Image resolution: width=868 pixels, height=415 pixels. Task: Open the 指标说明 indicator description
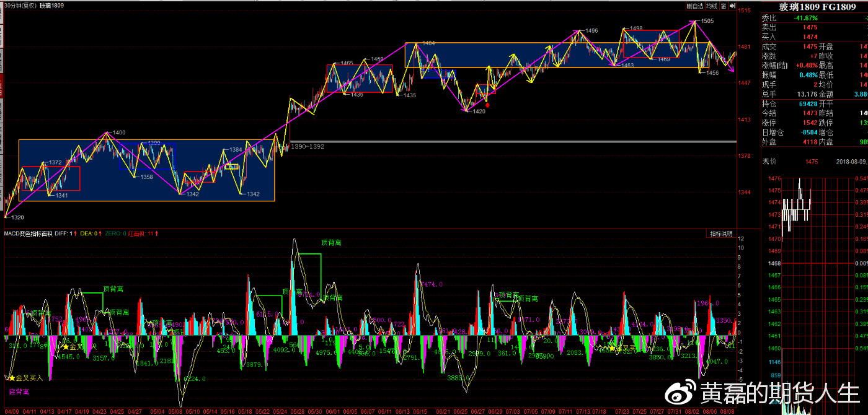tap(721, 234)
